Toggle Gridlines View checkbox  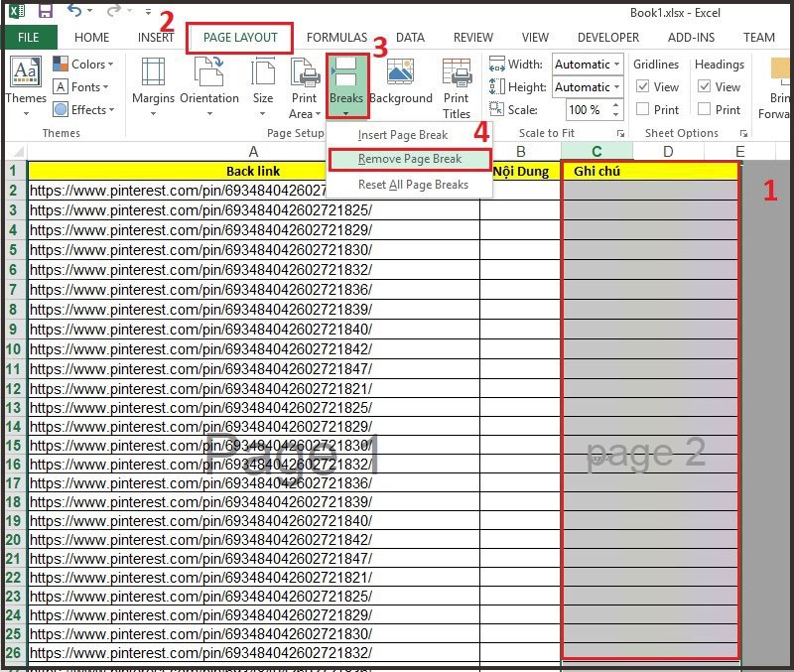click(642, 86)
